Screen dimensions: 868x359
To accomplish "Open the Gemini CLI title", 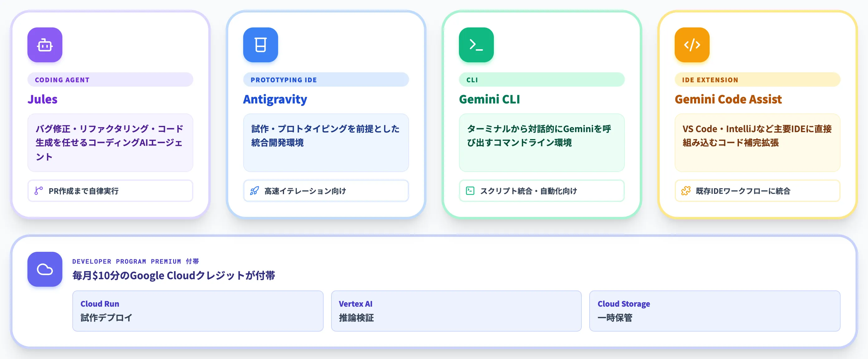I will [x=489, y=99].
